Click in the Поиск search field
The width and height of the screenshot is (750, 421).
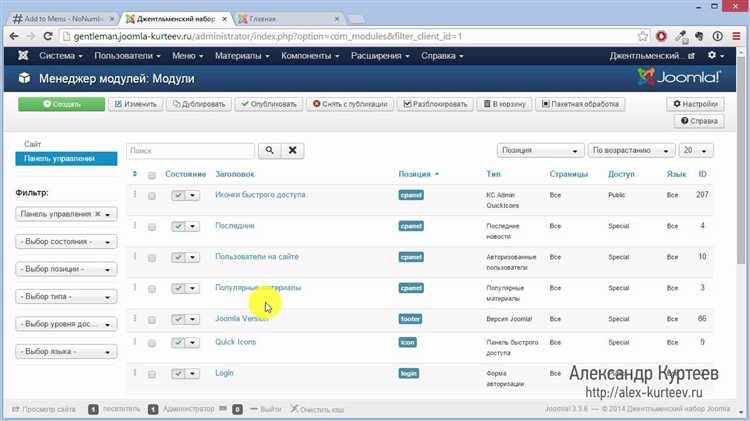(190, 150)
